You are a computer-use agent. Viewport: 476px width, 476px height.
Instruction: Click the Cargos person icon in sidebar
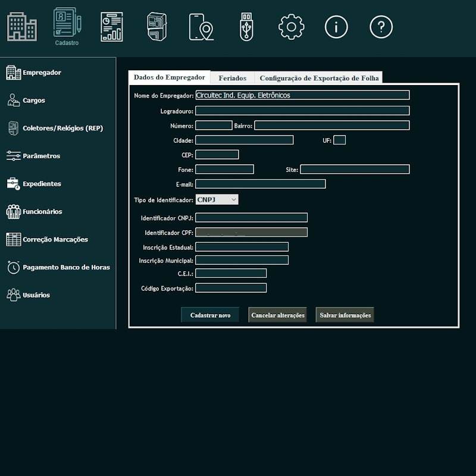[13, 100]
